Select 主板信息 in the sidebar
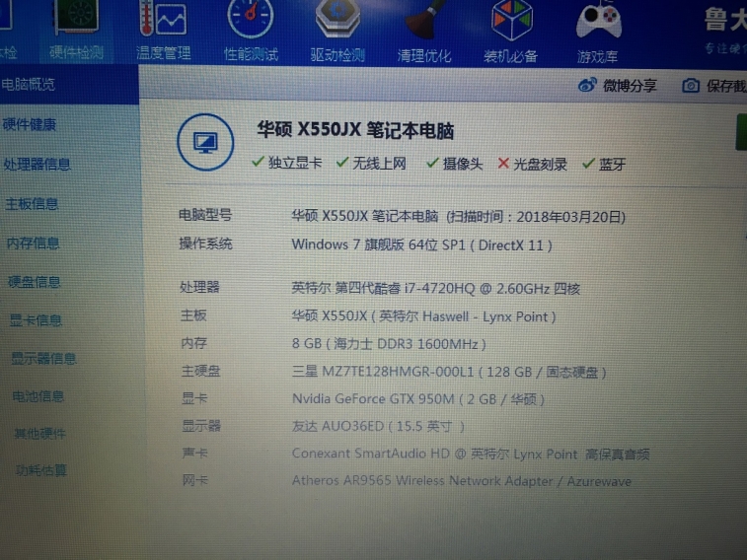The width and height of the screenshot is (747, 560). pos(32,204)
